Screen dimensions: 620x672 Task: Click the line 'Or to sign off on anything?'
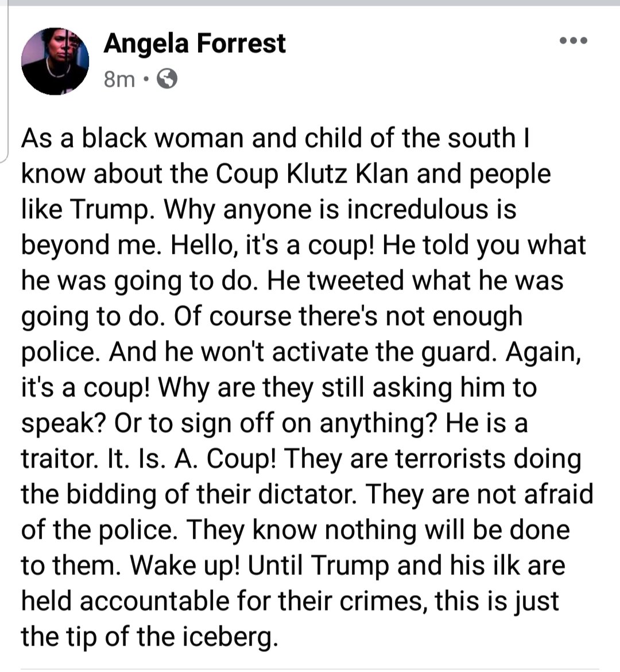tap(276, 423)
